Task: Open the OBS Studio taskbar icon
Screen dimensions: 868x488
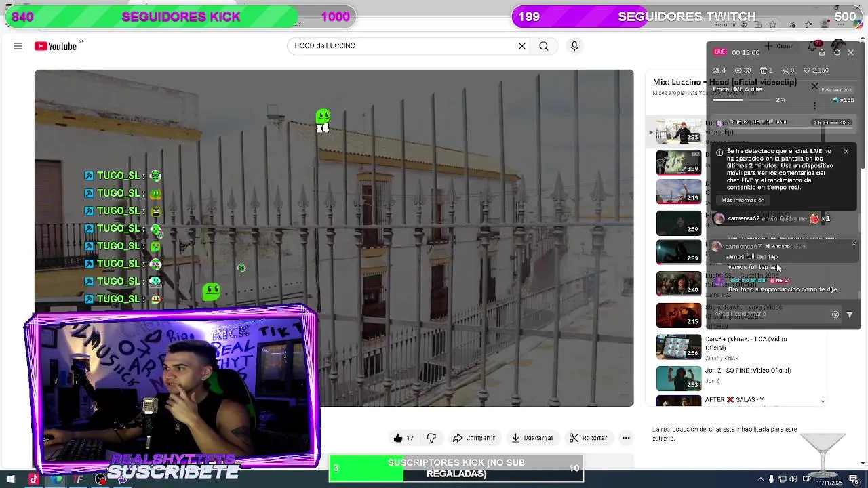Action: coord(100,479)
